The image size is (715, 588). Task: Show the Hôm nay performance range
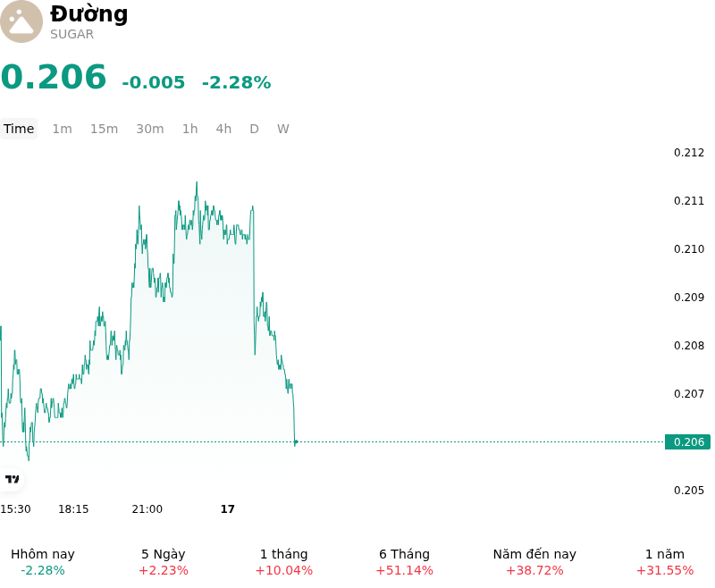pyautogui.click(x=43, y=562)
